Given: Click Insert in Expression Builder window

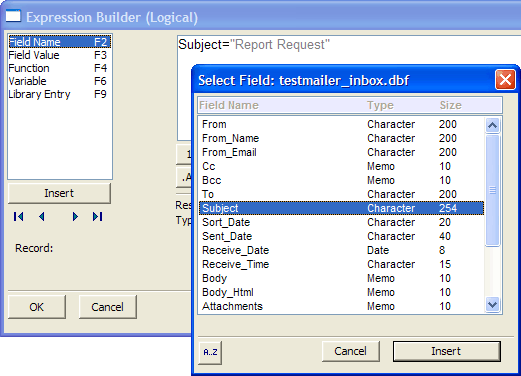Looking at the screenshot, I should point(59,193).
